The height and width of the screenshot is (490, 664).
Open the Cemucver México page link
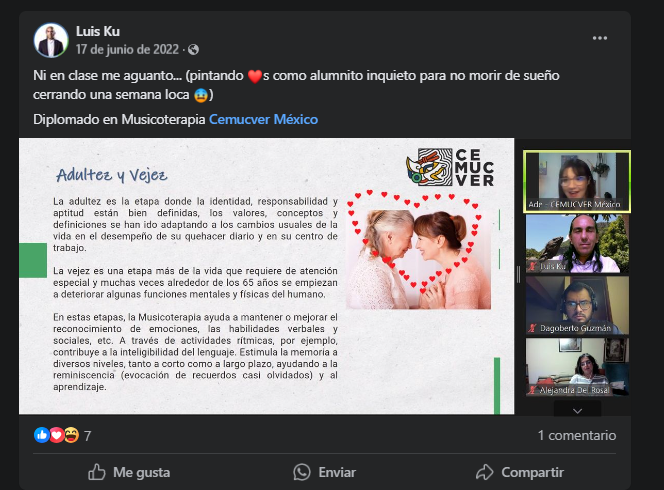point(263,119)
